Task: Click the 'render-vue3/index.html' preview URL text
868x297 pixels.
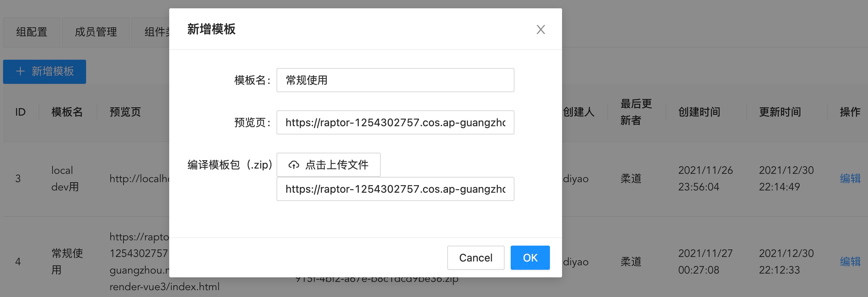Action: click(x=164, y=287)
